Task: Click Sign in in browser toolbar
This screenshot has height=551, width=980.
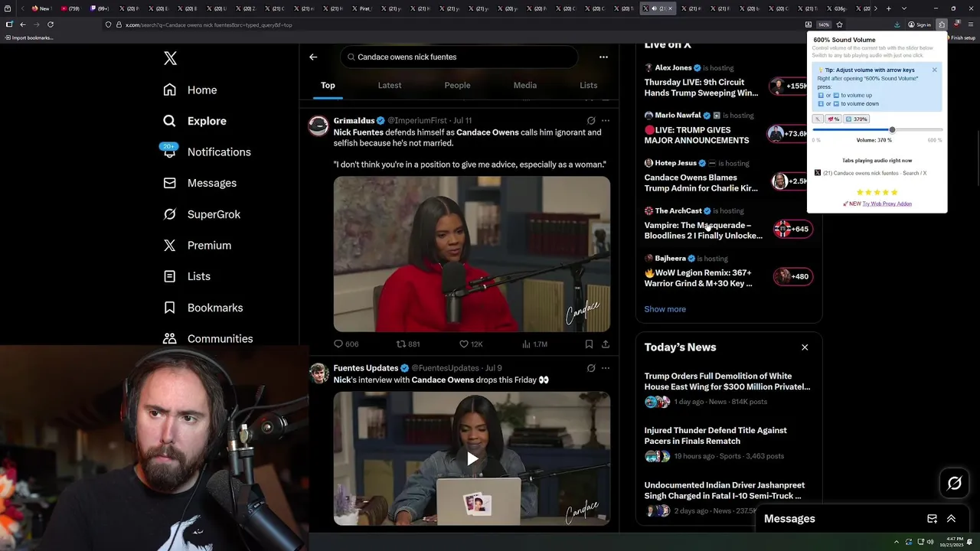Action: point(920,24)
